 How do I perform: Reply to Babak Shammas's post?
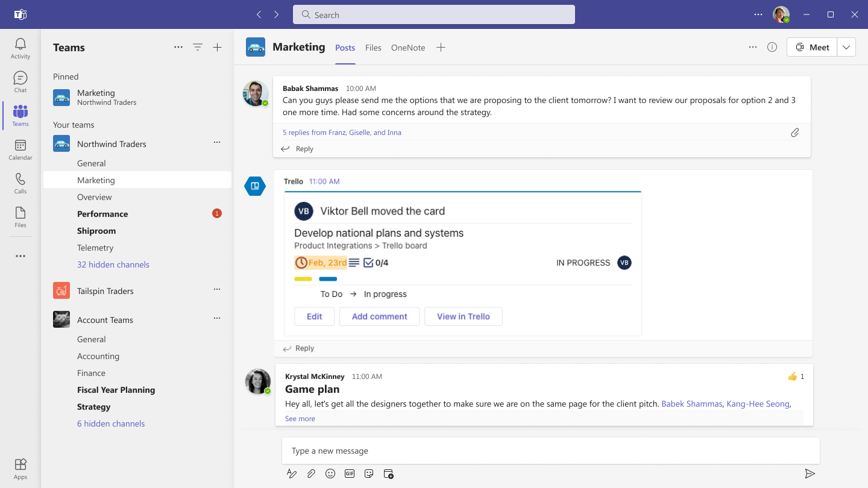[x=298, y=149]
